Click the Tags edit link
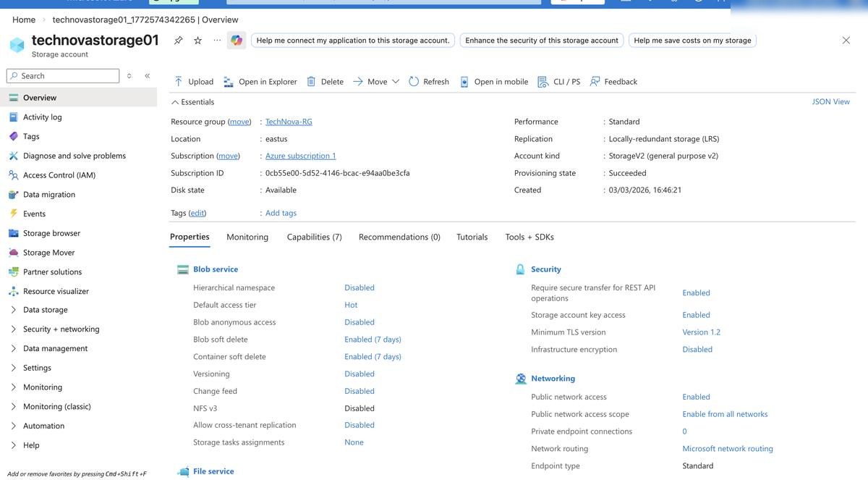Image resolution: width=868 pixels, height=480 pixels. pyautogui.click(x=197, y=213)
